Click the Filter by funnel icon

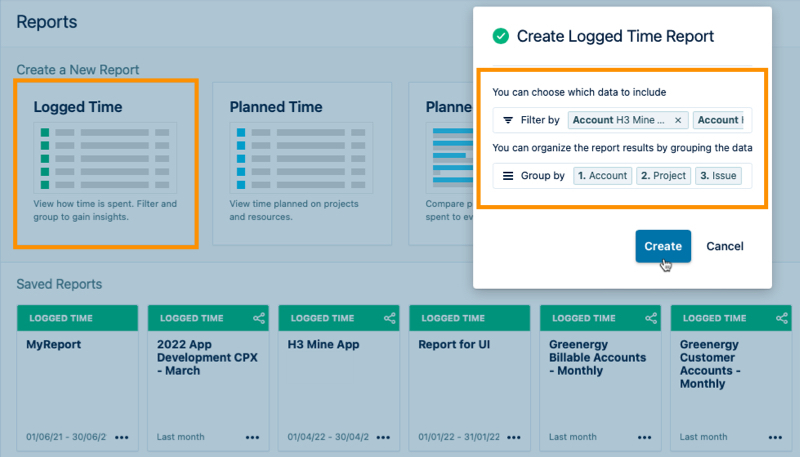pyautogui.click(x=508, y=120)
